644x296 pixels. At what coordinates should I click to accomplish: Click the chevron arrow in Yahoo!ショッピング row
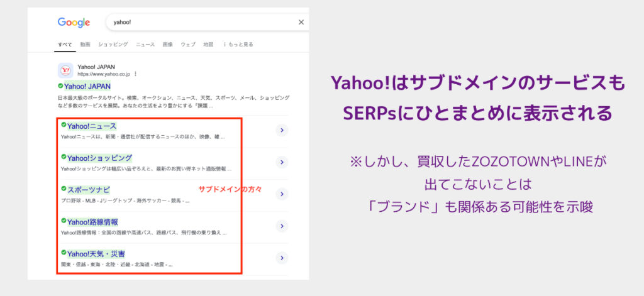pos(282,162)
